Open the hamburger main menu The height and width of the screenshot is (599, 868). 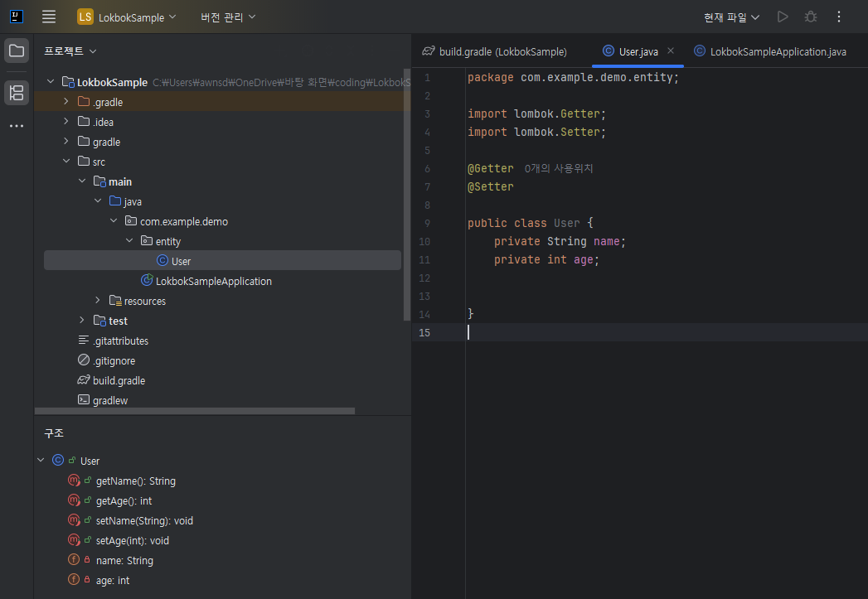[49, 17]
